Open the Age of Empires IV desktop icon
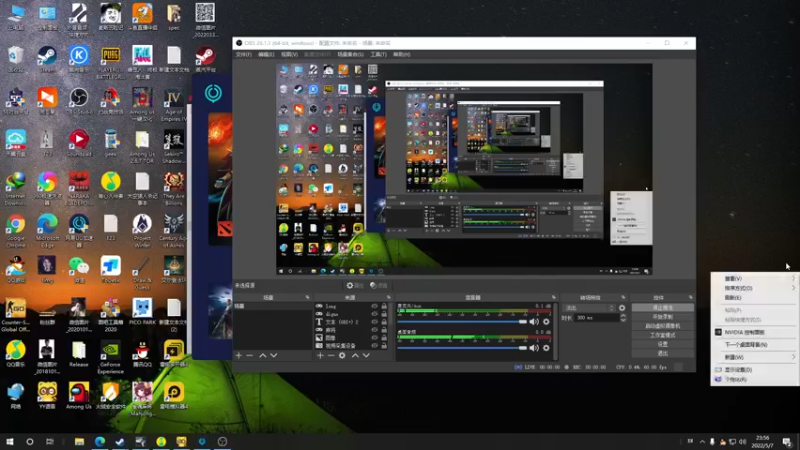Viewport: 800px width, 450px height. pos(173,105)
